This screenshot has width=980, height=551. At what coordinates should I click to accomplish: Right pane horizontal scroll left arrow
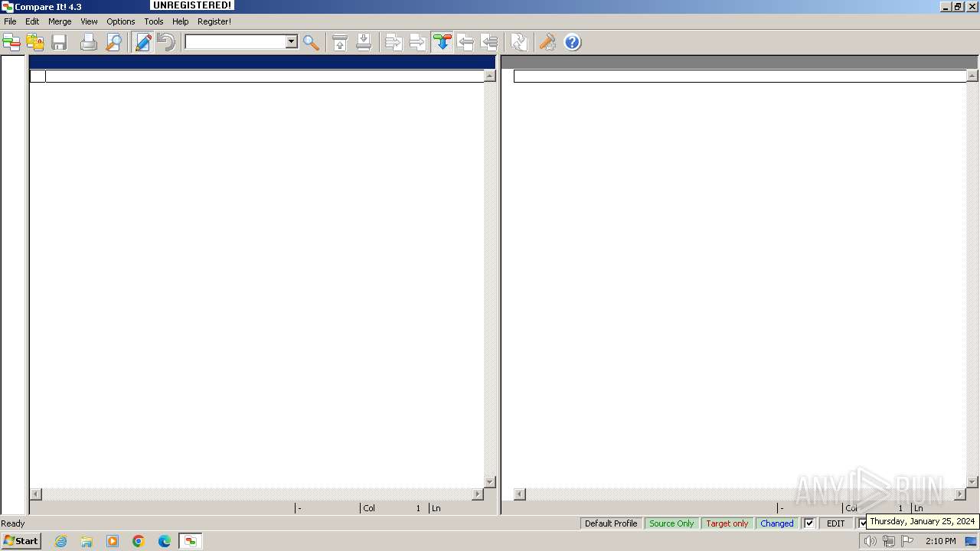(519, 494)
